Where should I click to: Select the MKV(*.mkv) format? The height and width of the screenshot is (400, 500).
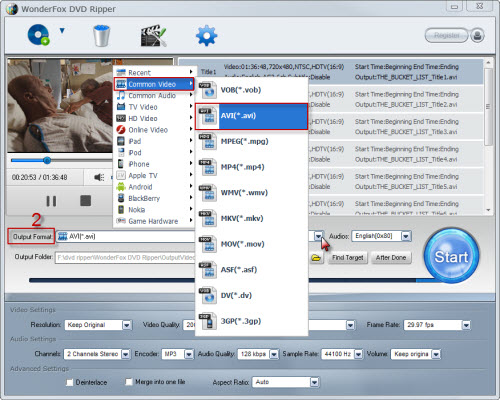click(251, 218)
